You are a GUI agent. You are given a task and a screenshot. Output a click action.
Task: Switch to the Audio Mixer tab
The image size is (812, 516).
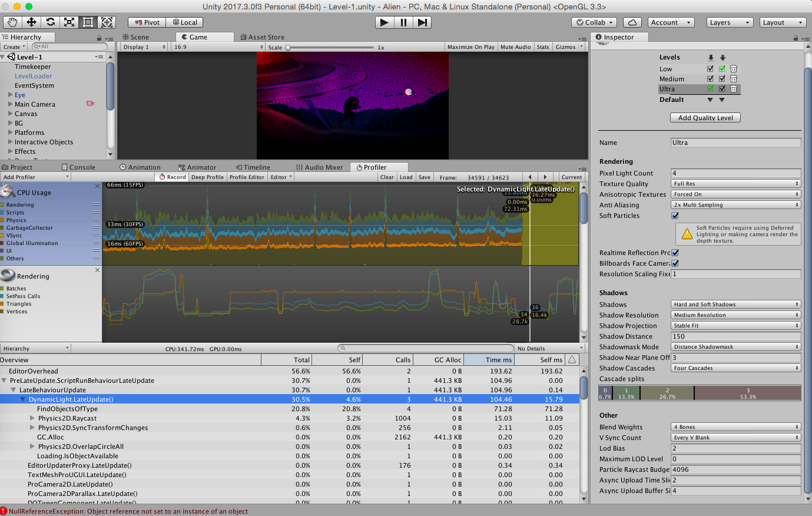(x=319, y=167)
